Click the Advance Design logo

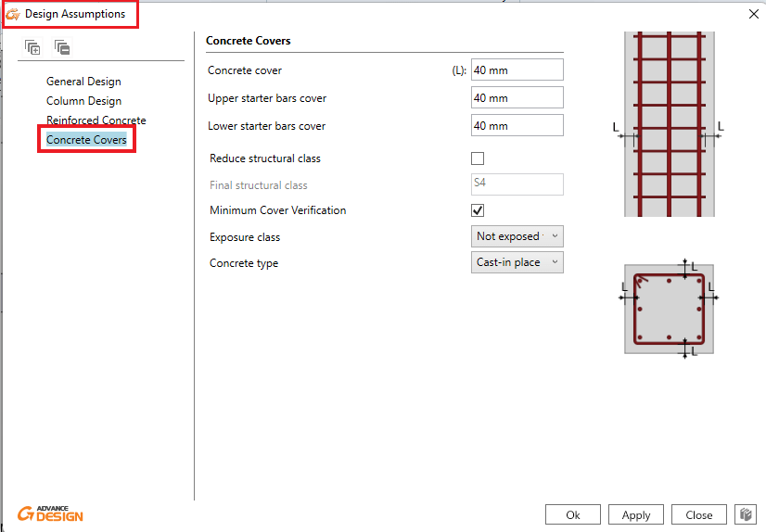click(x=50, y=514)
